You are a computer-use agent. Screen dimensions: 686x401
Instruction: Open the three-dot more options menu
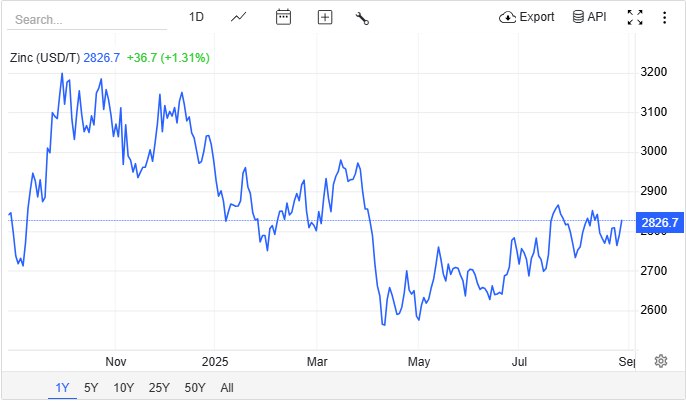(665, 17)
